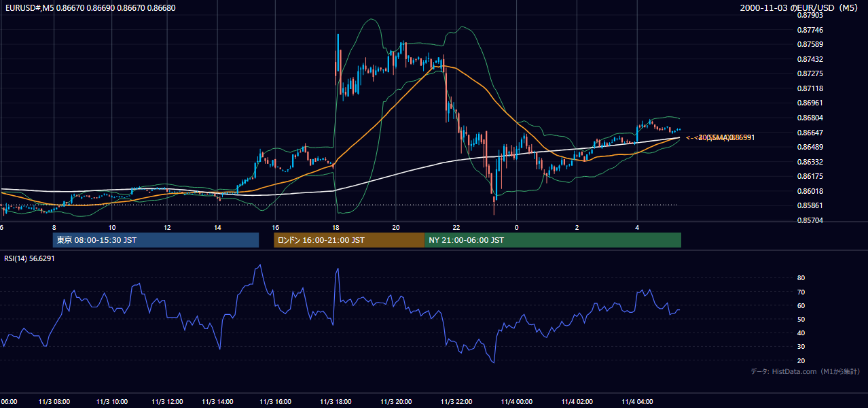Screen dimensions: 868x408
Task: Click hour 10 on the price chart time axis
Action: [111, 227]
